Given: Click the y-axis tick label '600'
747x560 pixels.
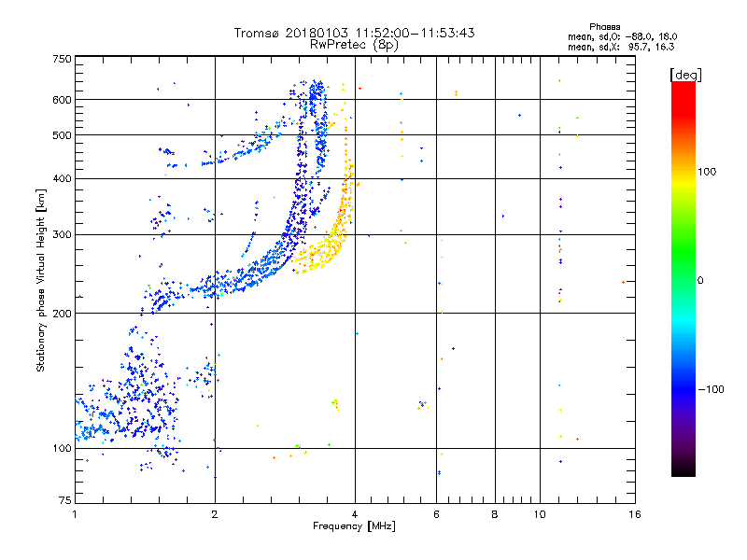Looking at the screenshot, I should (62, 100).
